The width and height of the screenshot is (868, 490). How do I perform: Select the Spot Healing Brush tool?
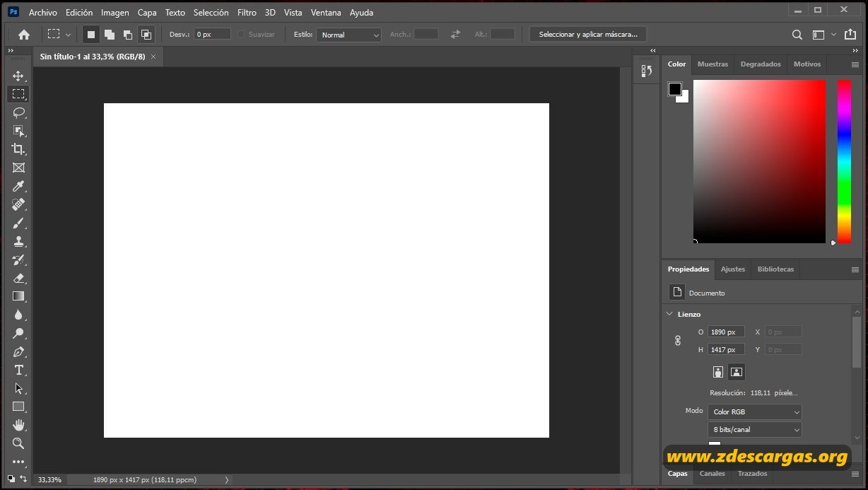point(18,204)
